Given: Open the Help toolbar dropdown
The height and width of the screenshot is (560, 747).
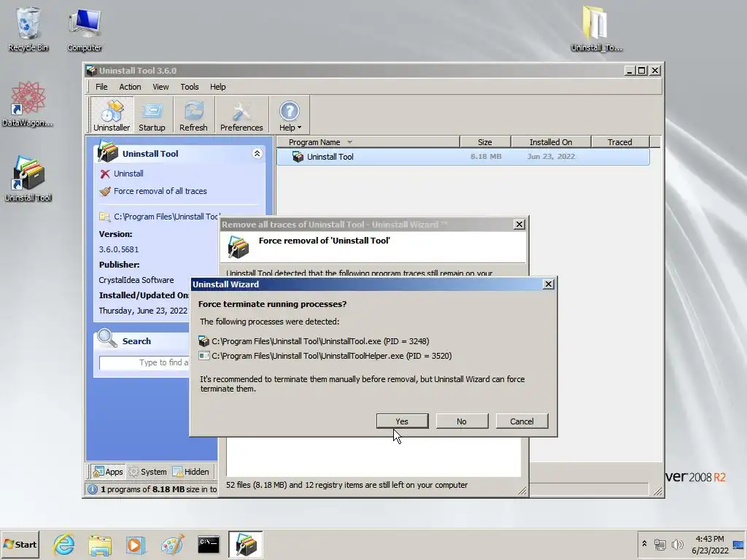Looking at the screenshot, I should 290,115.
